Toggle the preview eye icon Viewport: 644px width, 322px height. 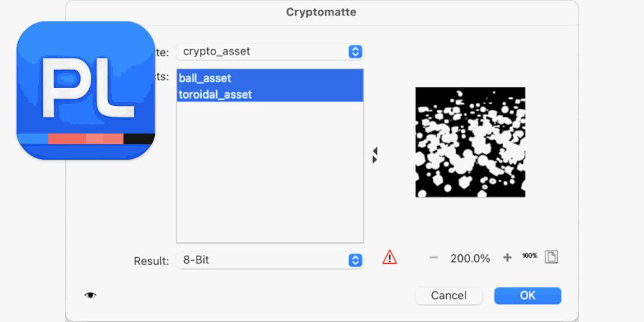point(91,295)
